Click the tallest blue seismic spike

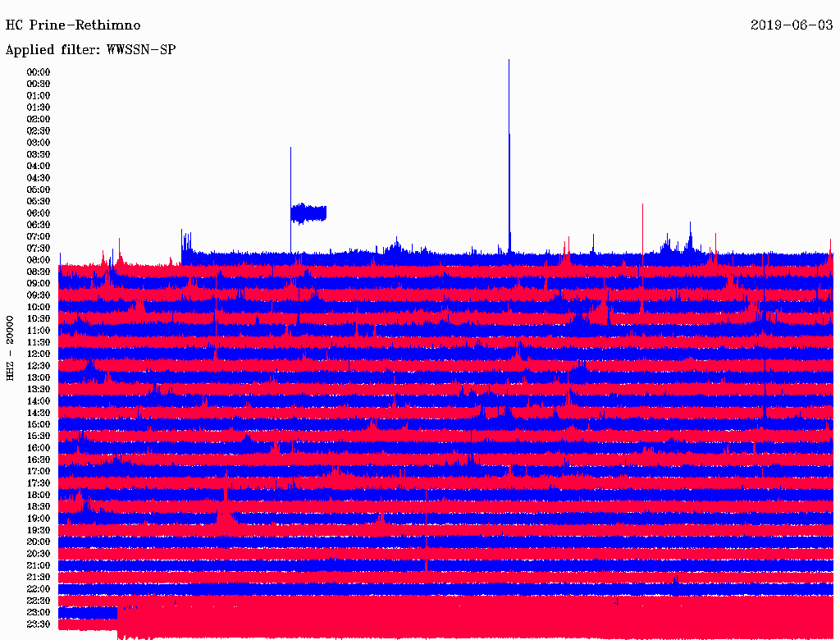click(x=509, y=155)
